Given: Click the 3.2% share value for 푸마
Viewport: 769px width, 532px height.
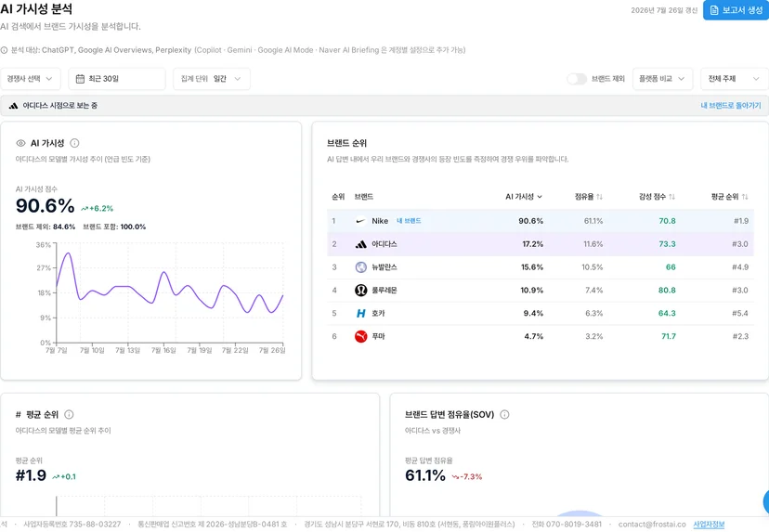Looking at the screenshot, I should 593,336.
